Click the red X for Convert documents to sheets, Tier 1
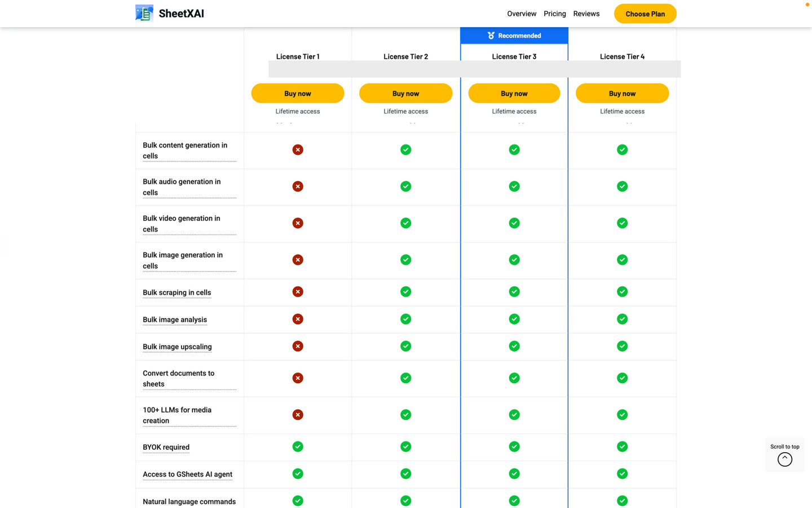This screenshot has height=508, width=812. [298, 378]
